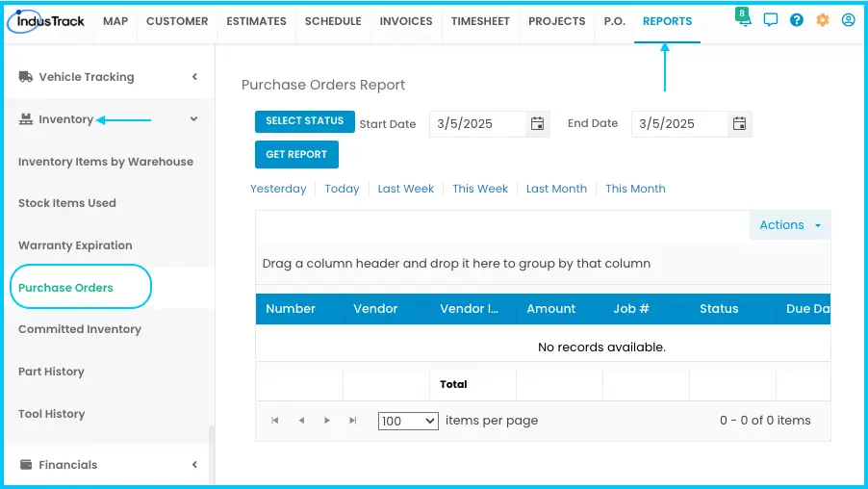The image size is (868, 489).
Task: Expand the Vehicle Tracking section
Action: pos(108,77)
